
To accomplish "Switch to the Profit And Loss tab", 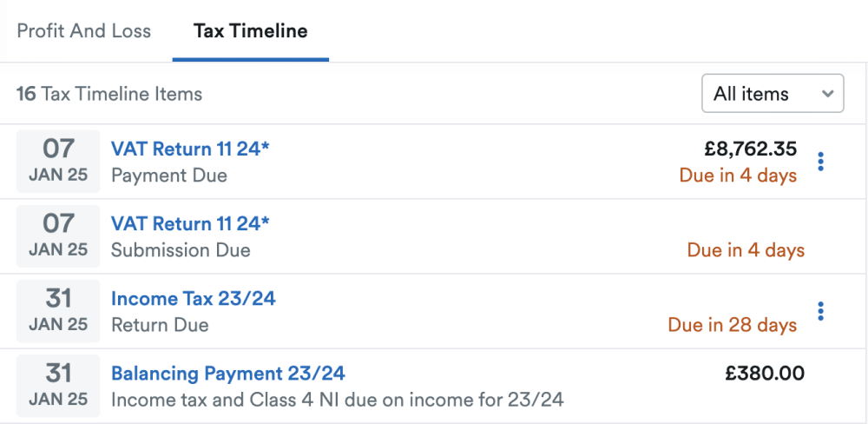I will click(84, 31).
